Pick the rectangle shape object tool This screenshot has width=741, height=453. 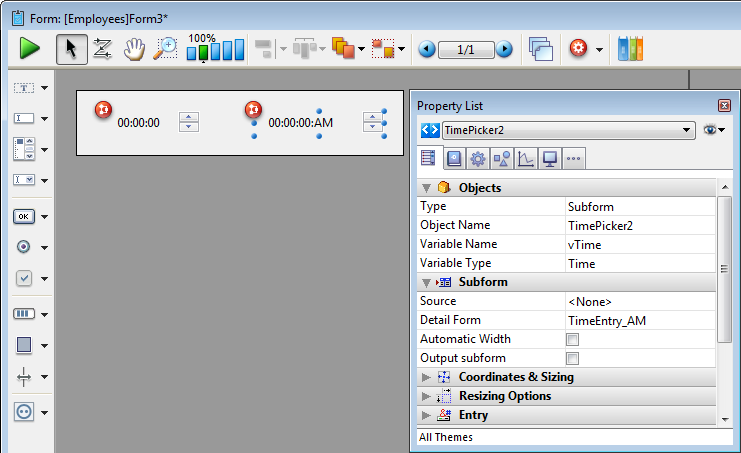tap(25, 345)
